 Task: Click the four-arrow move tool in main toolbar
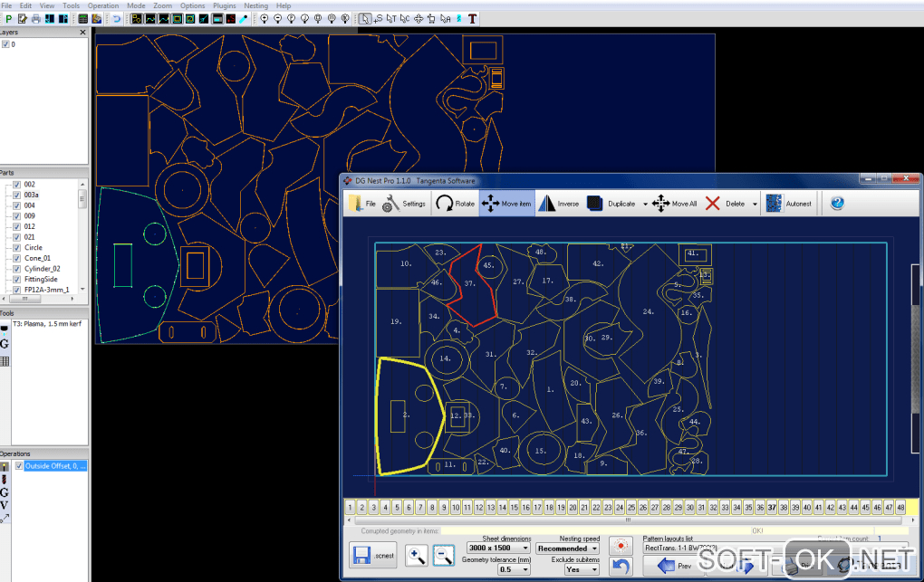click(419, 19)
